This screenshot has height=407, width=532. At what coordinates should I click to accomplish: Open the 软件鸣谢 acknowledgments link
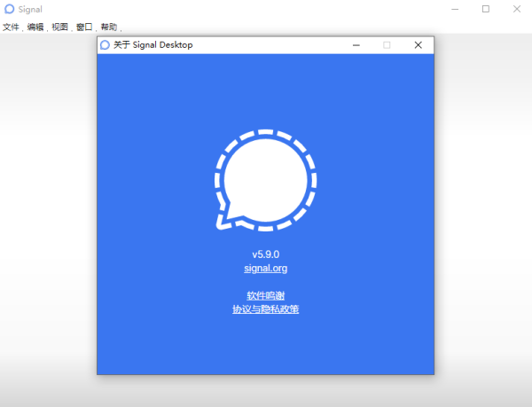265,295
